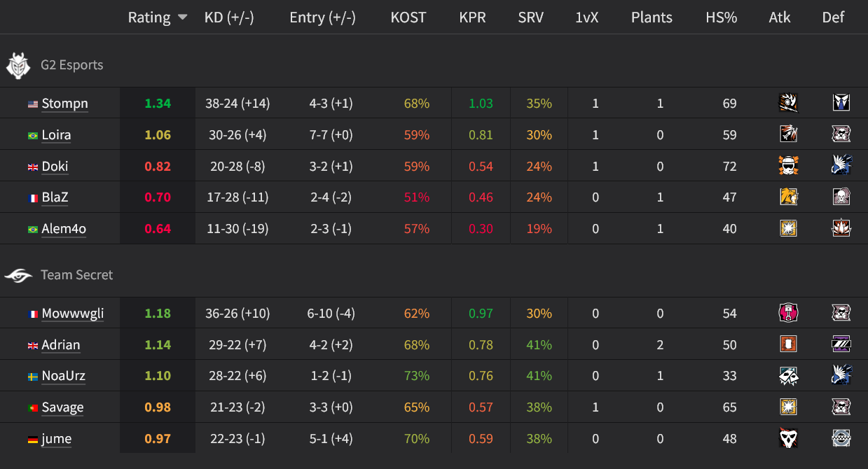The width and height of the screenshot is (868, 469).
Task: Select BlaZ's attack operator icon
Action: point(788,197)
